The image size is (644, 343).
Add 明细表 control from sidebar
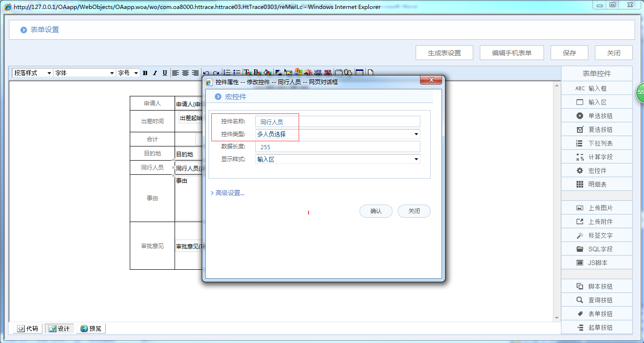tap(596, 184)
